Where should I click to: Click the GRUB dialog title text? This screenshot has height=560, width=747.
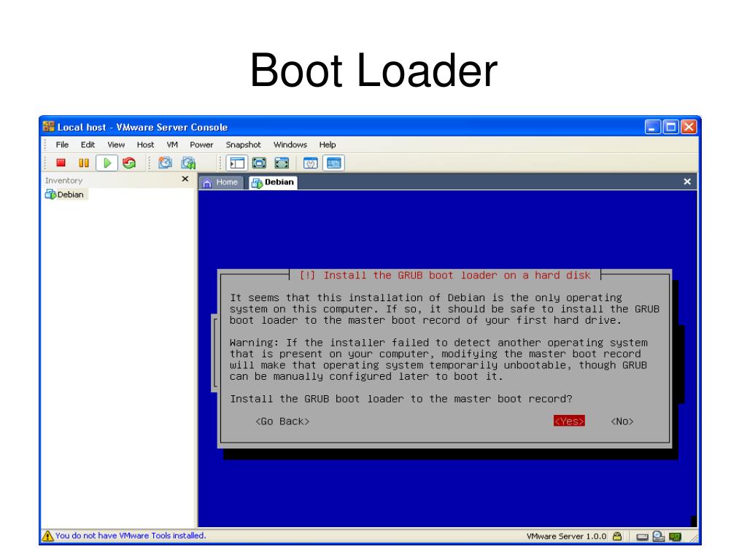point(445,275)
